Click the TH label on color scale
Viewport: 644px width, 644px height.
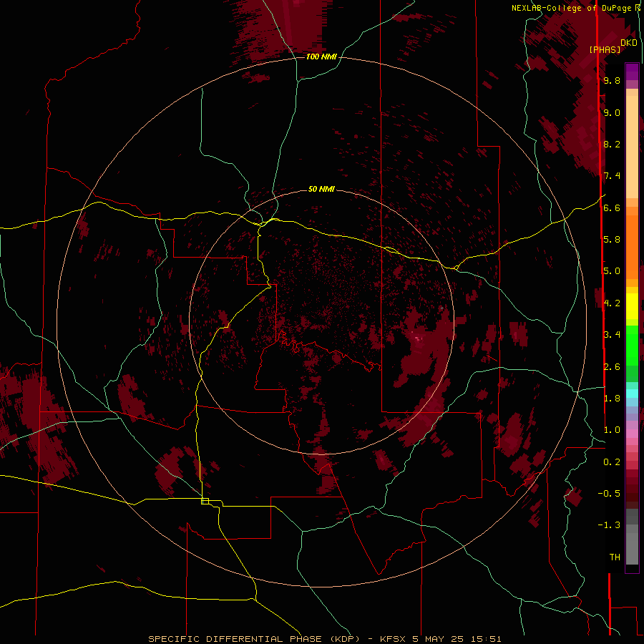(615, 557)
